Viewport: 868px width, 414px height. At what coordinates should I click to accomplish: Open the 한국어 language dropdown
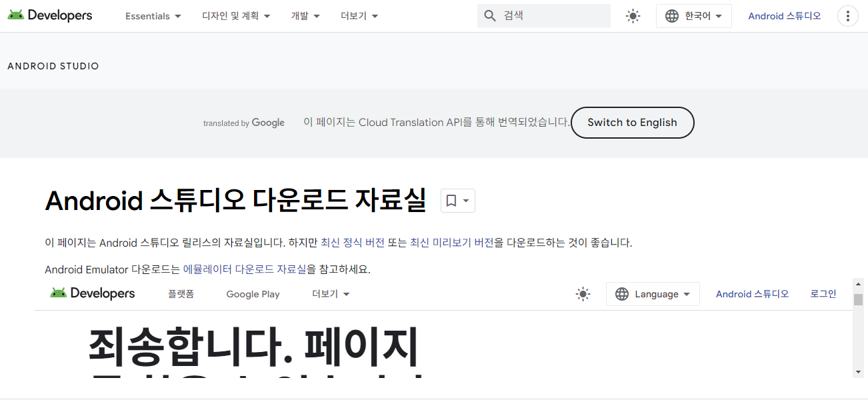click(694, 16)
